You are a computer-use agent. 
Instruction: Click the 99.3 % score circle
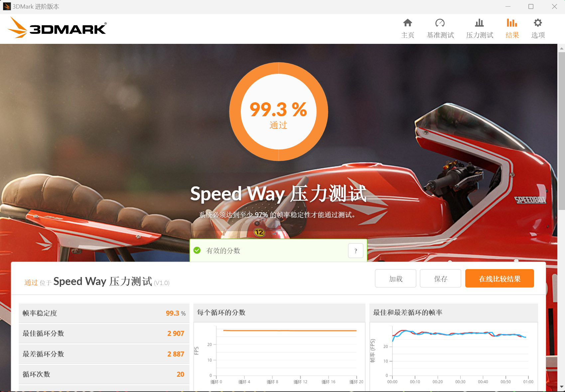point(278,112)
